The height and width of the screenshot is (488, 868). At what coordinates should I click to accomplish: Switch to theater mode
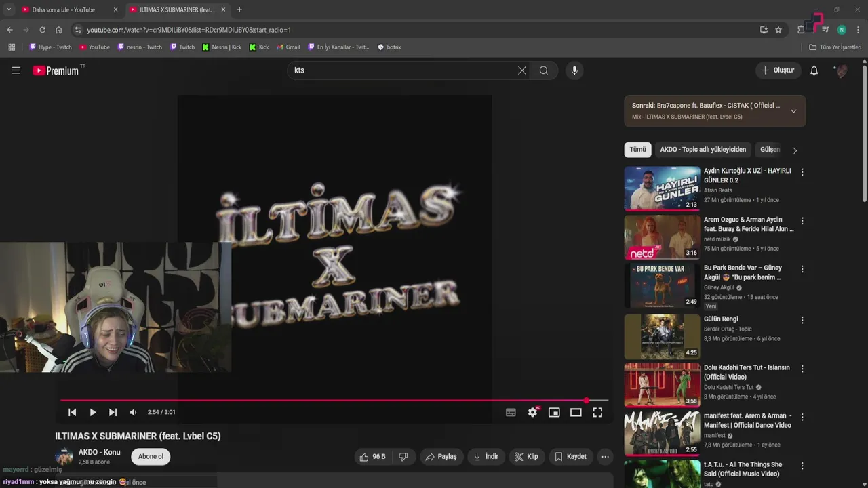(576, 412)
